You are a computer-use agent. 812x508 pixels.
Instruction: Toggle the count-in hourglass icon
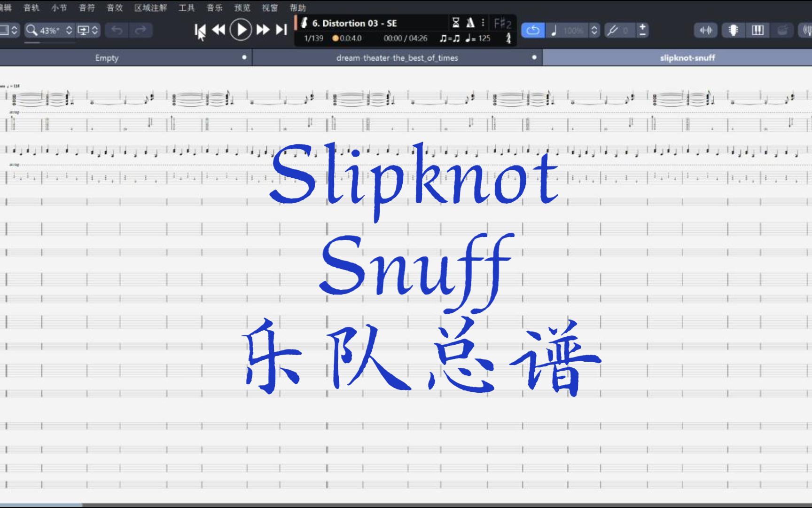455,23
